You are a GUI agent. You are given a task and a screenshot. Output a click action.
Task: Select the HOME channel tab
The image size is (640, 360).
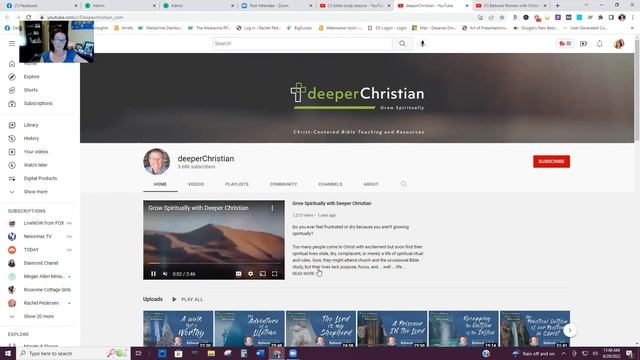160,184
